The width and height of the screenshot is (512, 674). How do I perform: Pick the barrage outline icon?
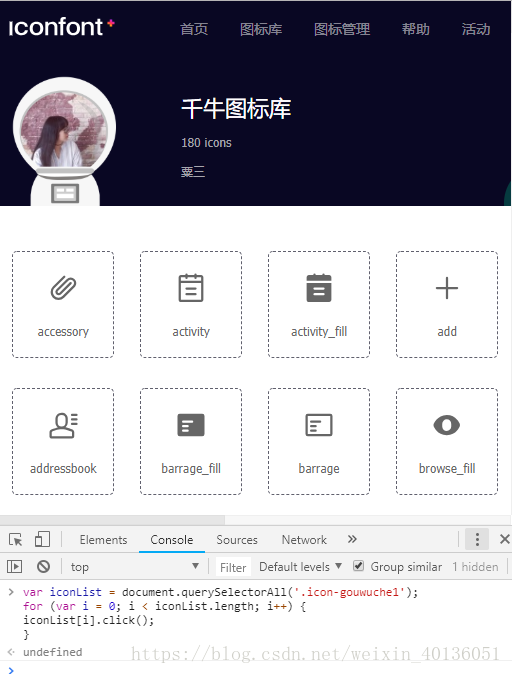tap(319, 425)
